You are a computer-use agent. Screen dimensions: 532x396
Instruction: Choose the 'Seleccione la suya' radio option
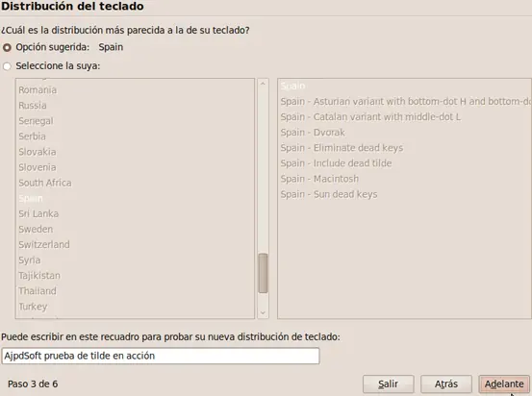[x=7, y=66]
